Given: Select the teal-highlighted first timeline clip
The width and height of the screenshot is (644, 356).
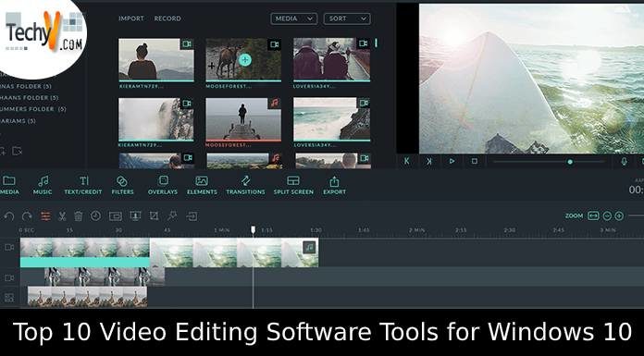Looking at the screenshot, I should (84, 252).
